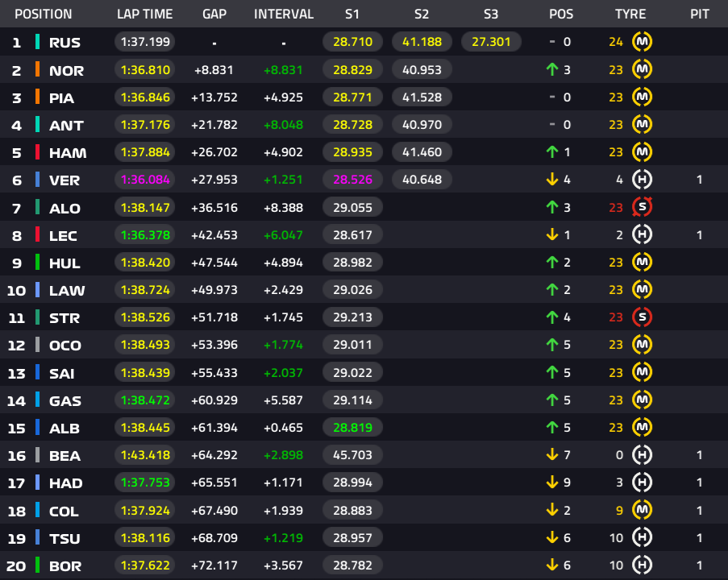This screenshot has width=728, height=580.
Task: Click the 1:37.199 lap time for RUS
Action: pyautogui.click(x=145, y=42)
